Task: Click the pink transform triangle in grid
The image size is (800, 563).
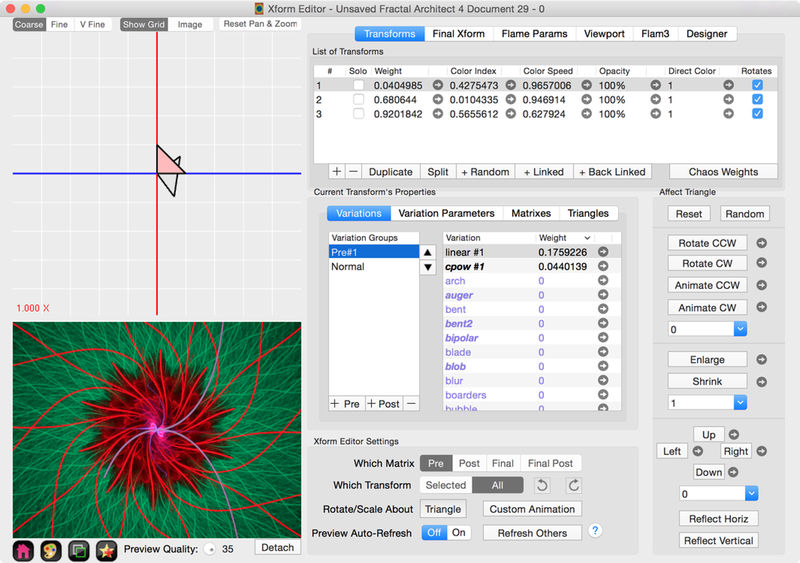Action: click(168, 162)
